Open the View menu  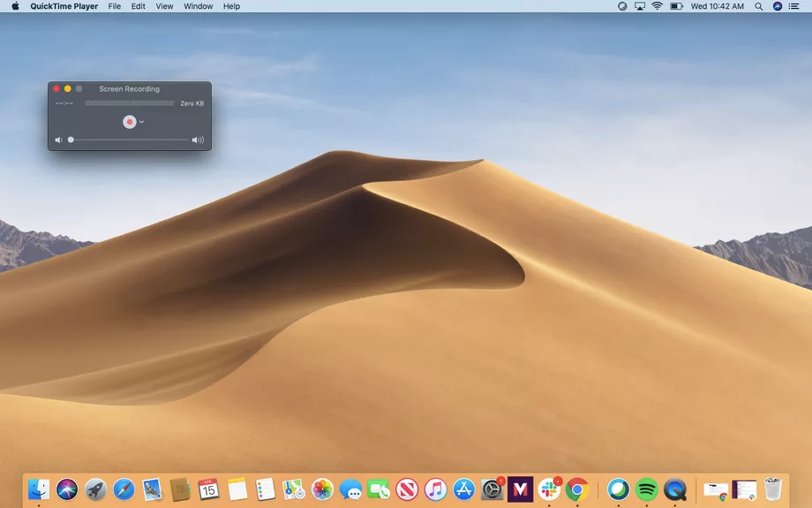(164, 6)
